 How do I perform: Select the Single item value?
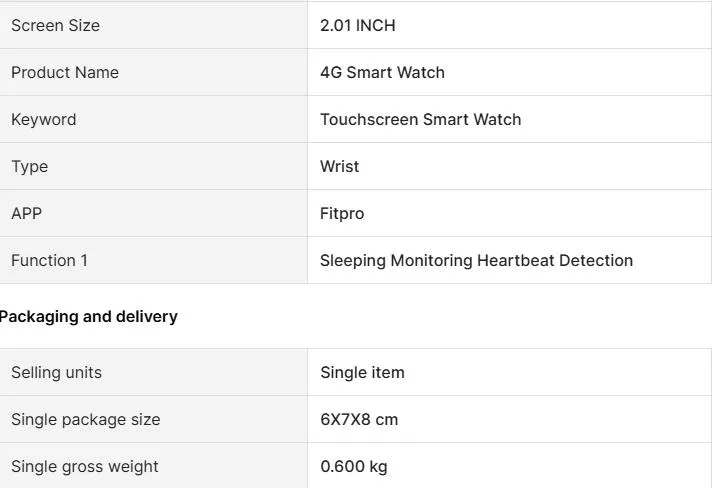point(362,372)
